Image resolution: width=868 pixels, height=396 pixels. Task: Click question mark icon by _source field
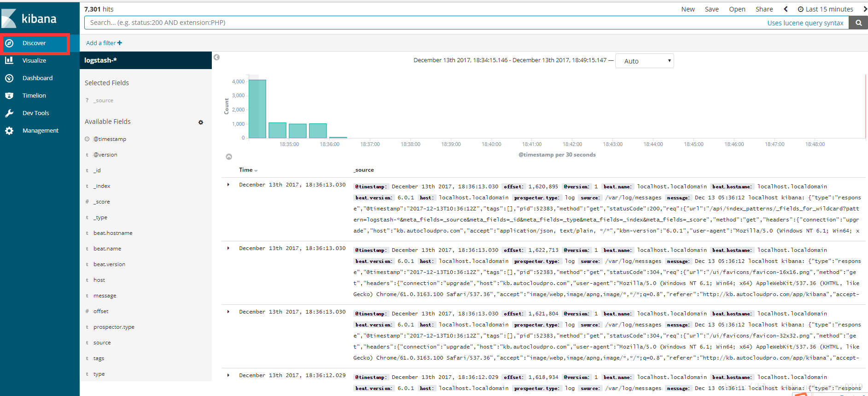pyautogui.click(x=87, y=100)
